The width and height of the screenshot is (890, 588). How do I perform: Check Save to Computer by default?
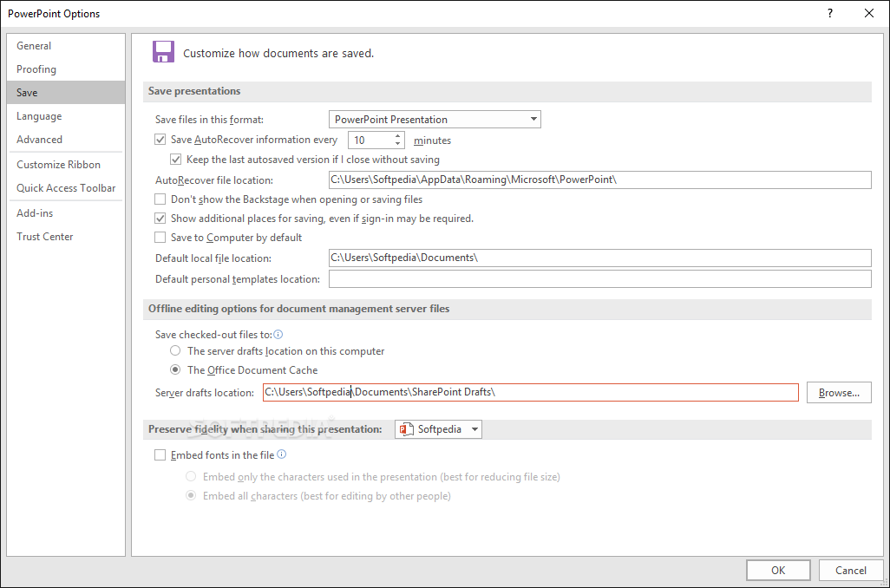(160, 238)
